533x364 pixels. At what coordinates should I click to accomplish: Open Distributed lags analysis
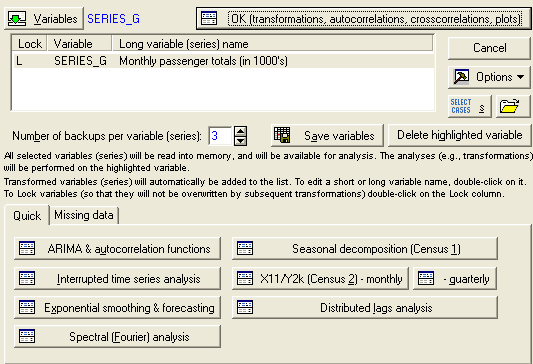(365, 307)
